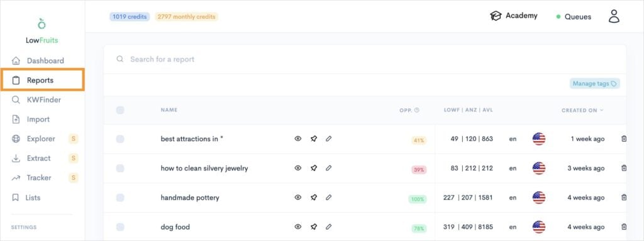Edit the 'dog food' report name
The height and width of the screenshot is (241, 644).
[328, 227]
